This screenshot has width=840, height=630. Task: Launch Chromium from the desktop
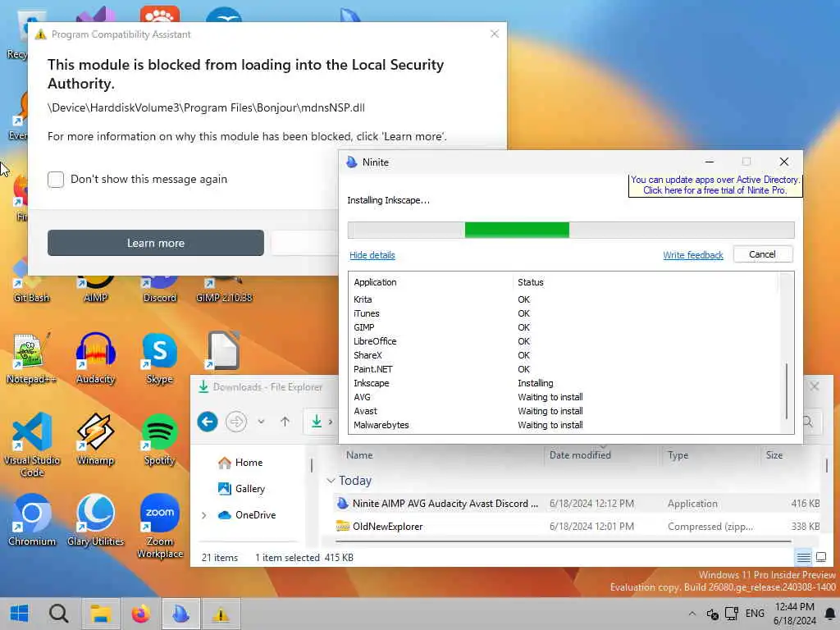click(x=32, y=519)
